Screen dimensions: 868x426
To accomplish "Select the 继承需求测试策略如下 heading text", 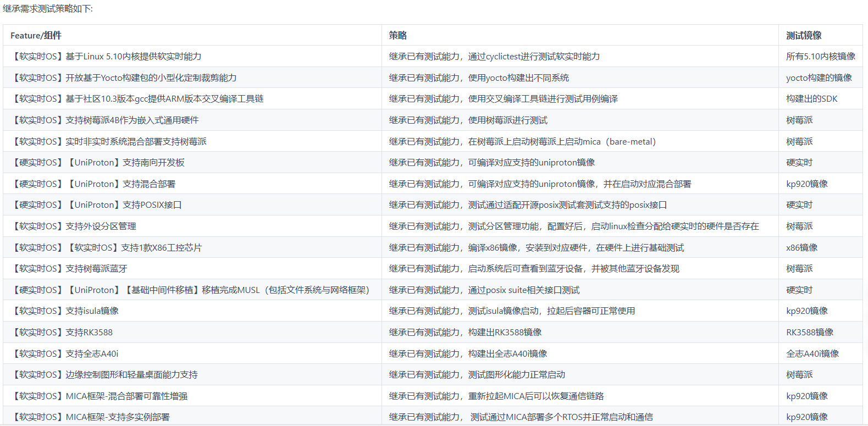I will [x=48, y=9].
